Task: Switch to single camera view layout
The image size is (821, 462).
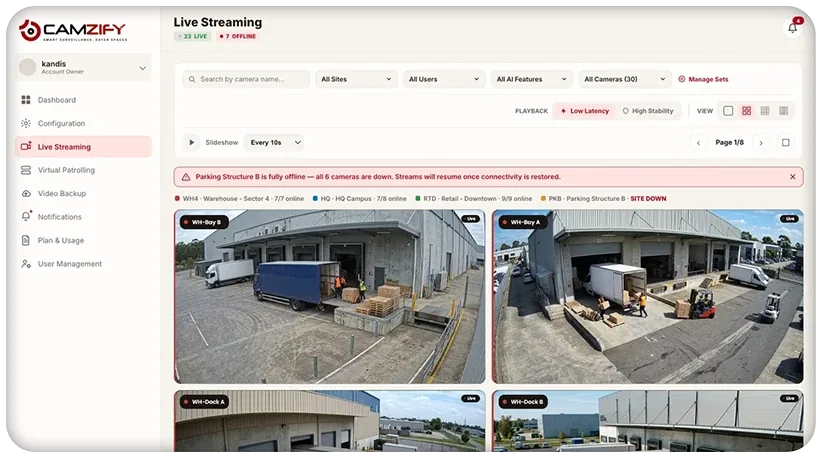Action: [728, 111]
